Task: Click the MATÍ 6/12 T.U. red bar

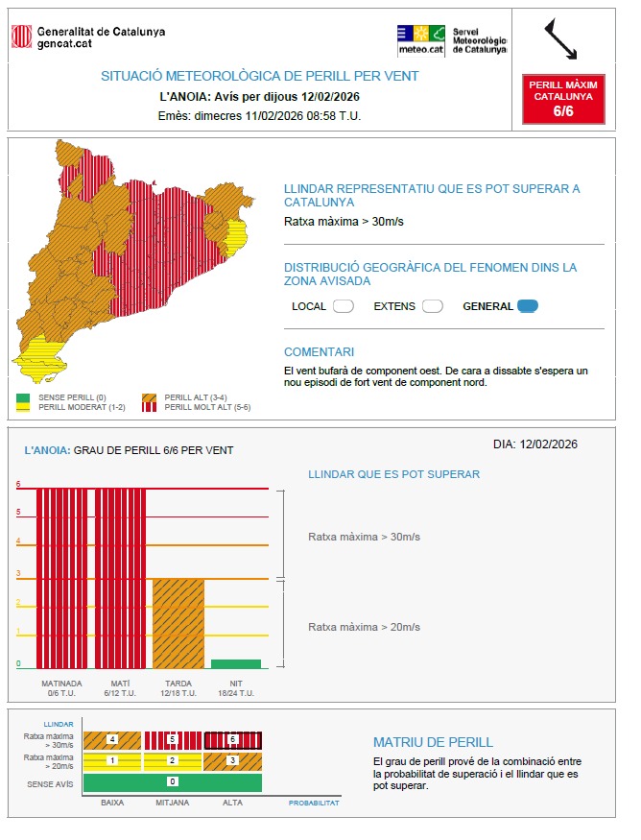Action: 120,579
